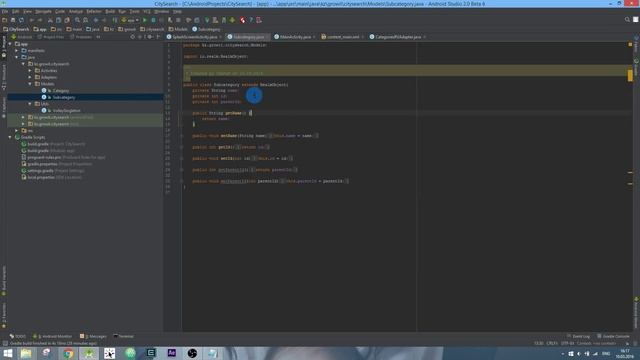Screen dimensions: 640x360
Task: Collapse the Models package node
Action: pos(30,84)
